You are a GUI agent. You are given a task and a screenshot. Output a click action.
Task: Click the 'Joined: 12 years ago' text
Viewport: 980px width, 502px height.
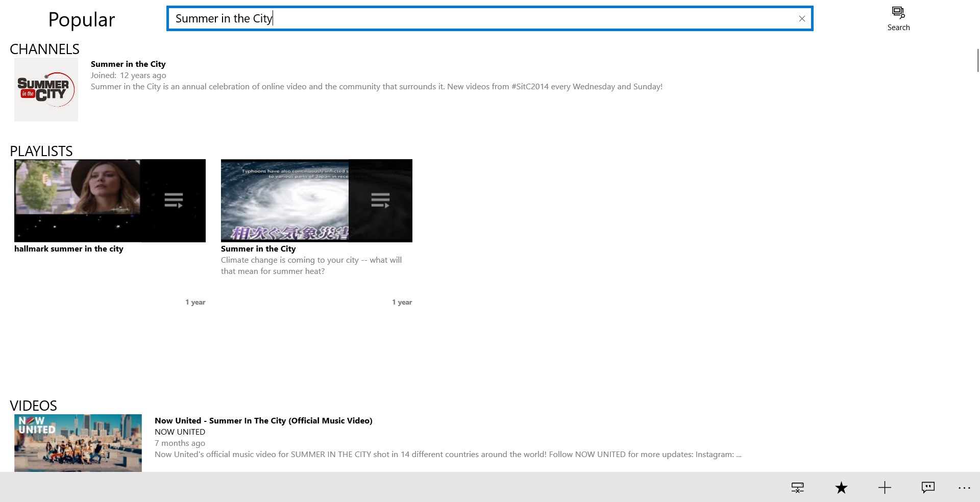coord(129,76)
